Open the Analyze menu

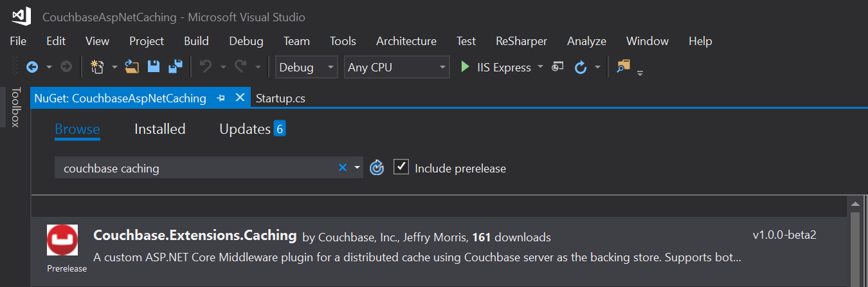pos(586,41)
